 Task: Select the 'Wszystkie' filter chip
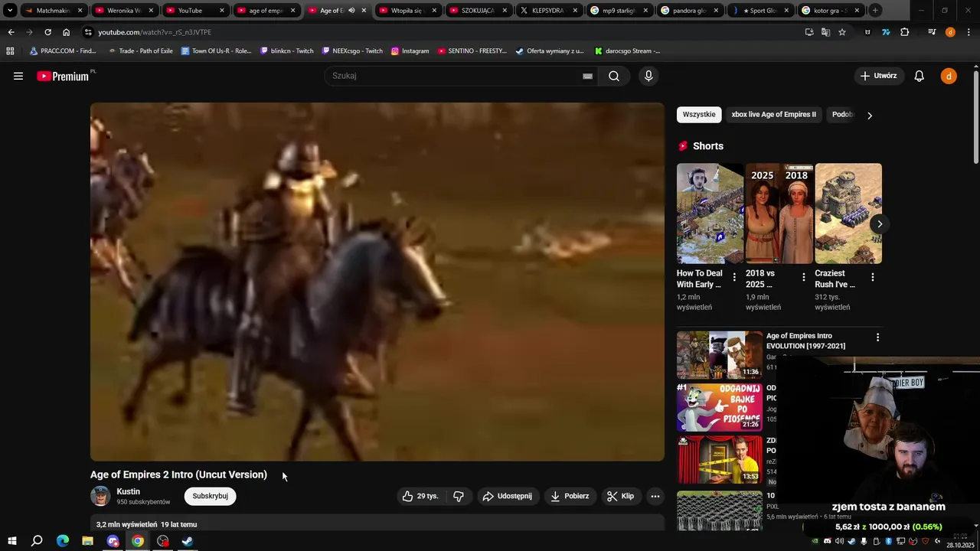click(699, 115)
